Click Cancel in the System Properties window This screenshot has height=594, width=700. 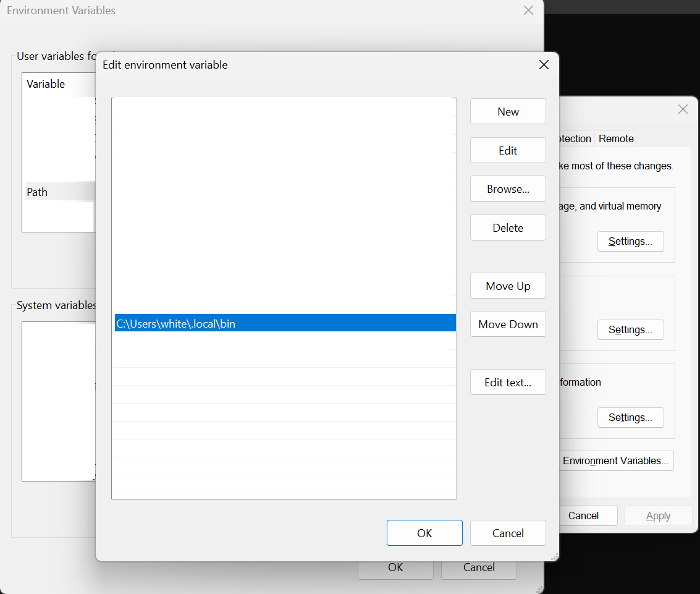[584, 516]
